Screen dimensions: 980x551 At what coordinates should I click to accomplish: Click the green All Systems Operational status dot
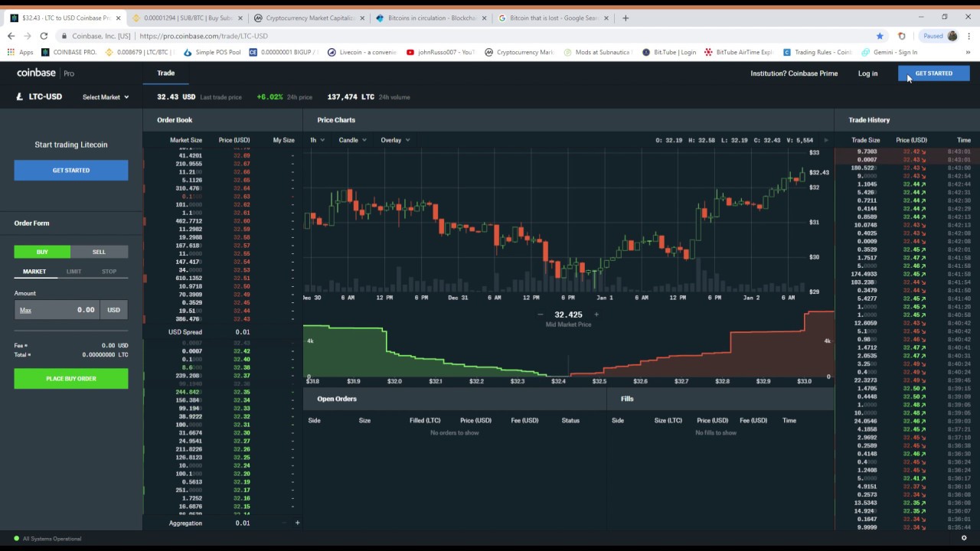point(17,539)
